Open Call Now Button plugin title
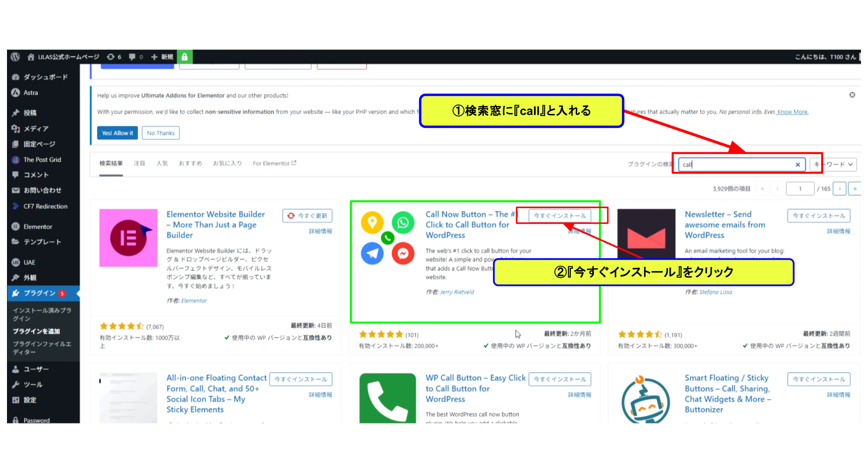868x473 pixels. tap(472, 225)
